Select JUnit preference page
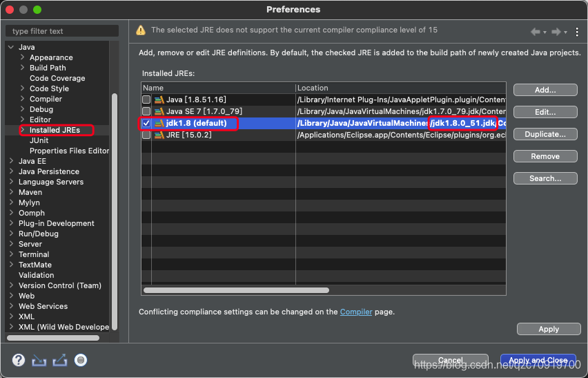The image size is (588, 378). (39, 140)
